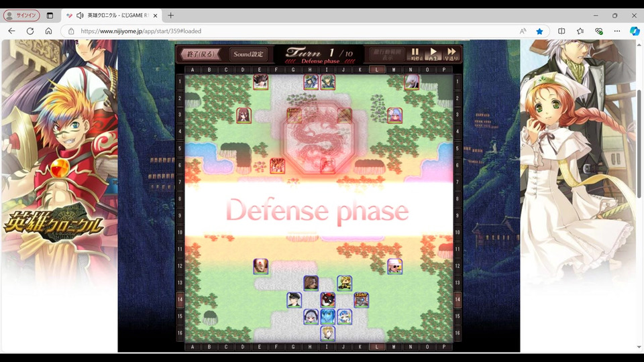Click the address bar URL field
644x362 pixels.
(296, 32)
